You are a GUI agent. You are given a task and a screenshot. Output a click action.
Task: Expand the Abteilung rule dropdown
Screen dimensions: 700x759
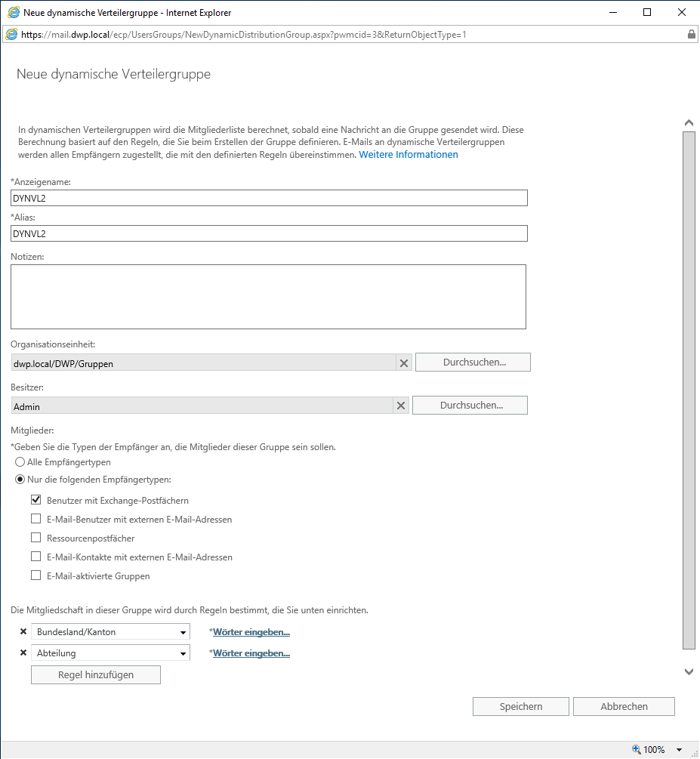[183, 653]
